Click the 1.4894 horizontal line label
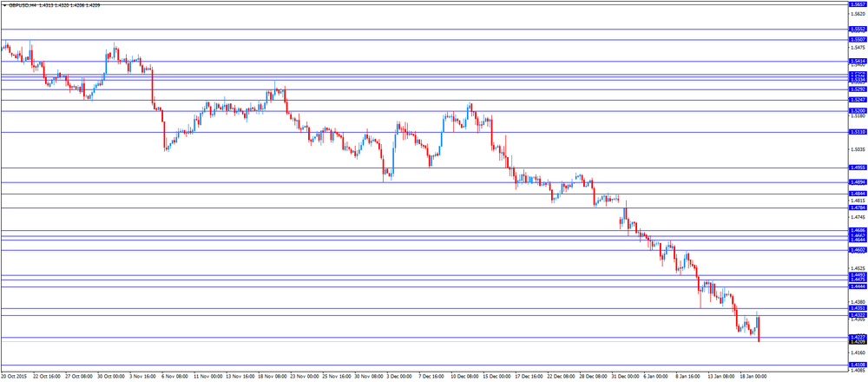 coord(858,182)
